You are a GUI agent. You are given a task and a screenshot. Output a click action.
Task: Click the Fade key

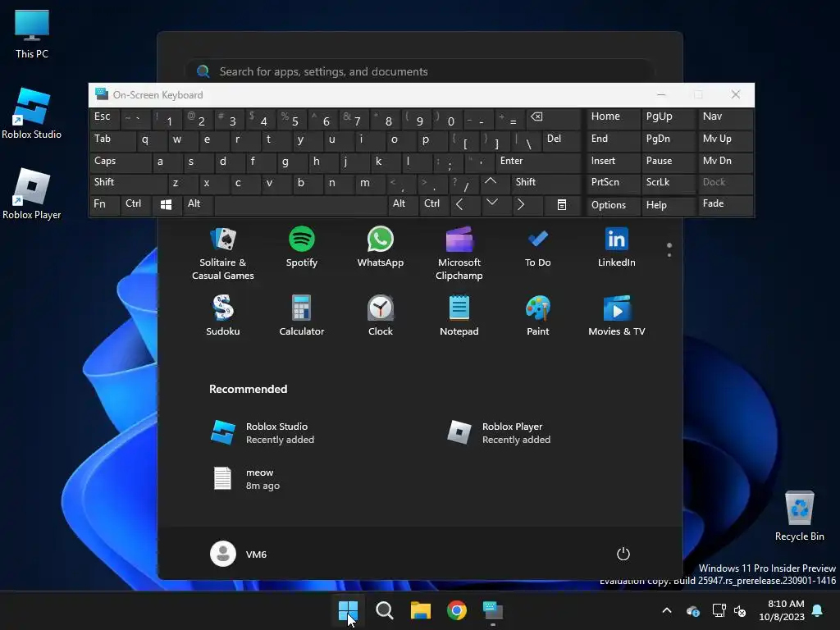tap(725, 205)
